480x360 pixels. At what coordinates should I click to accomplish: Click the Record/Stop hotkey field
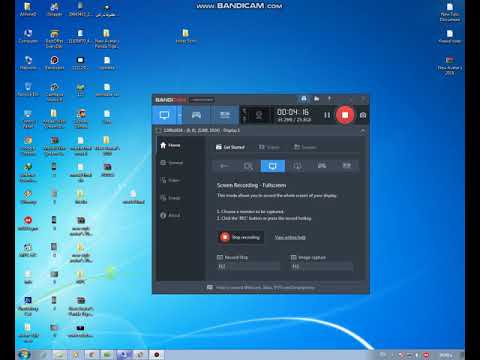249,266
